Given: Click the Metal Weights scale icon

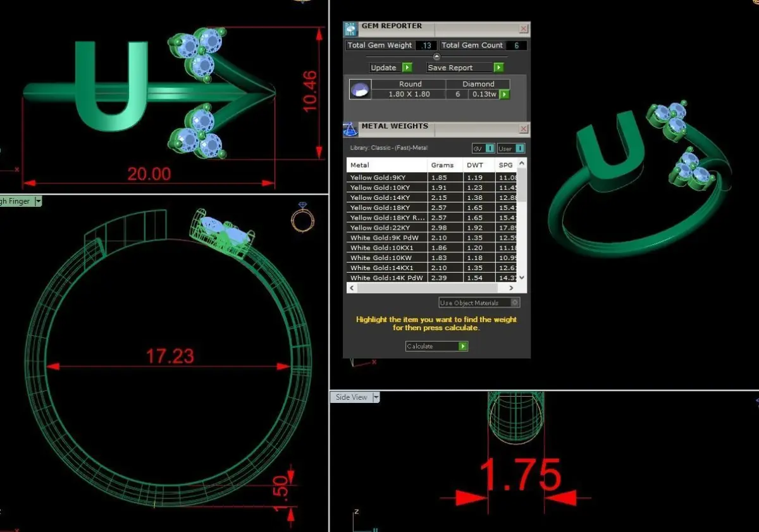Looking at the screenshot, I should click(350, 128).
